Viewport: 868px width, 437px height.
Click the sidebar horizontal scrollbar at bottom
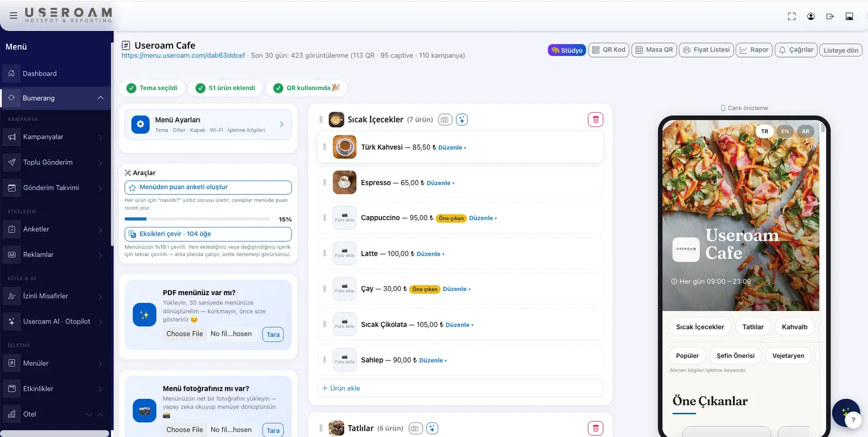54,433
